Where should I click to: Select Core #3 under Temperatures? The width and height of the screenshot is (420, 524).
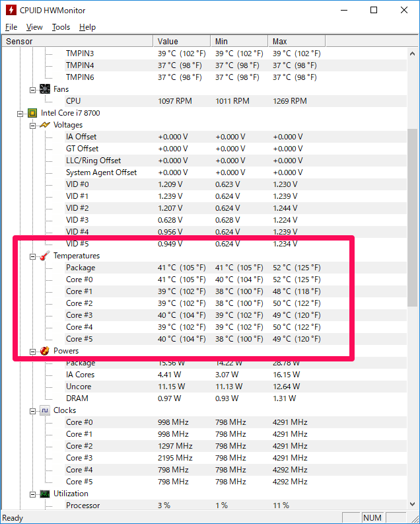[236, 315]
